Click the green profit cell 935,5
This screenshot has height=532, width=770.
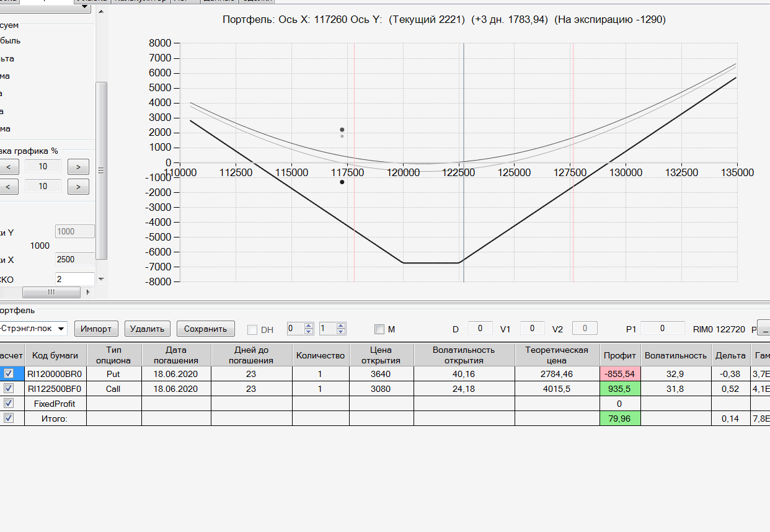click(620, 389)
